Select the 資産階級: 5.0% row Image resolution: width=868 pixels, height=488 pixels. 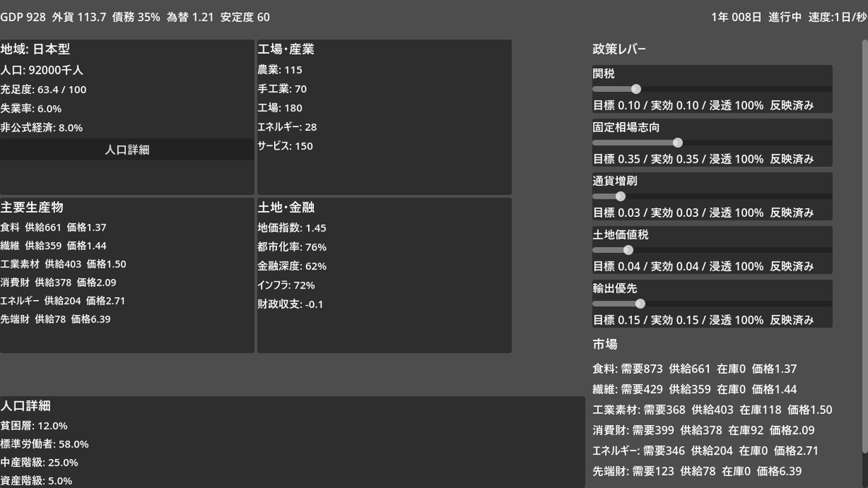coord(36,481)
